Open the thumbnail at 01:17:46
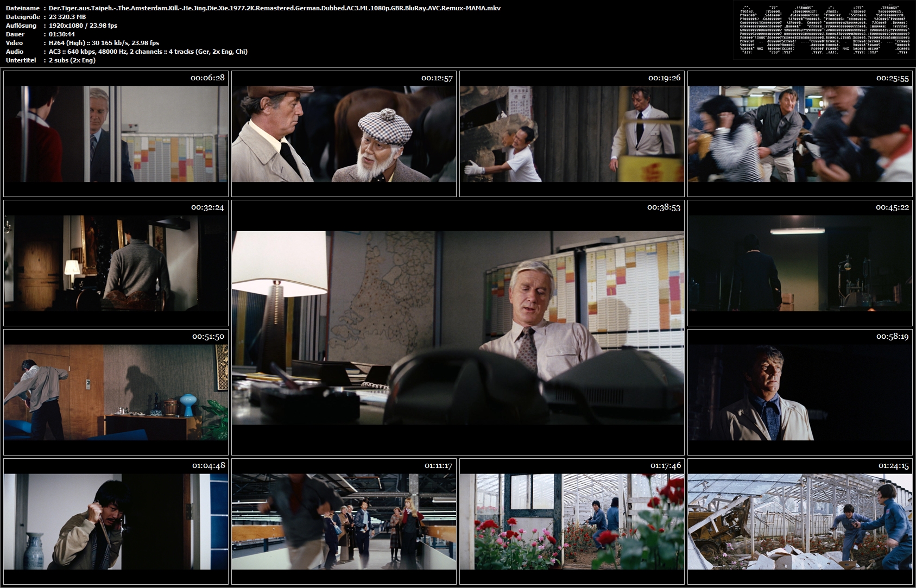The height and width of the screenshot is (588, 916). tap(572, 521)
